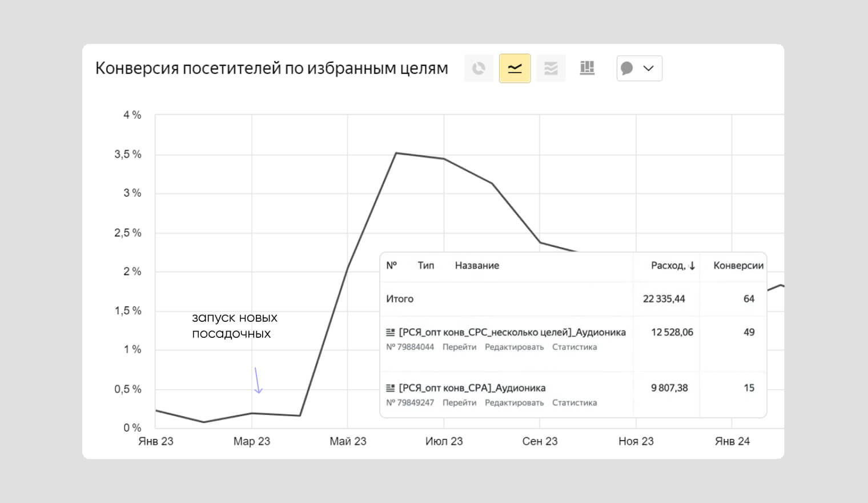Viewport: 868px width, 503px height.
Task: Switch to stacked area chart view
Action: pyautogui.click(x=550, y=69)
